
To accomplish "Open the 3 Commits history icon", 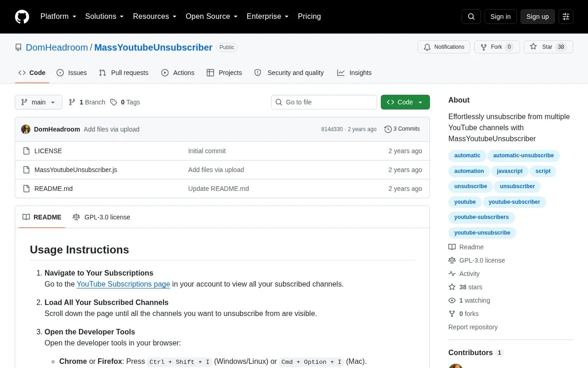I will pos(388,129).
